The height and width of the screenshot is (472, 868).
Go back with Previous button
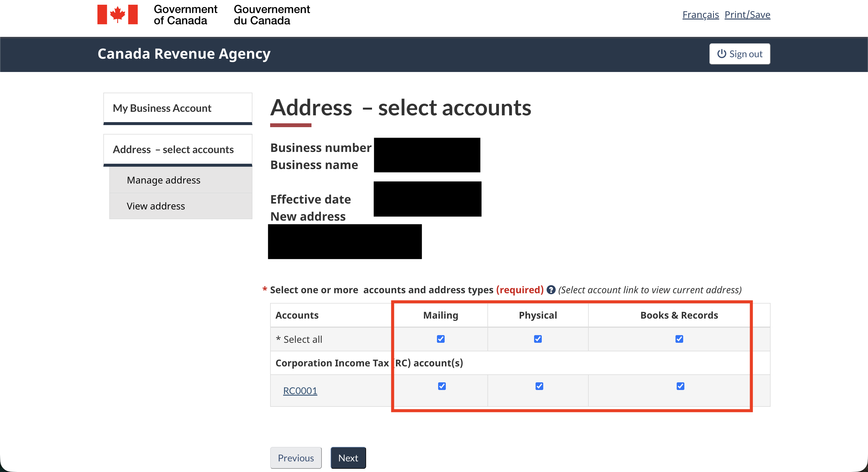296,458
